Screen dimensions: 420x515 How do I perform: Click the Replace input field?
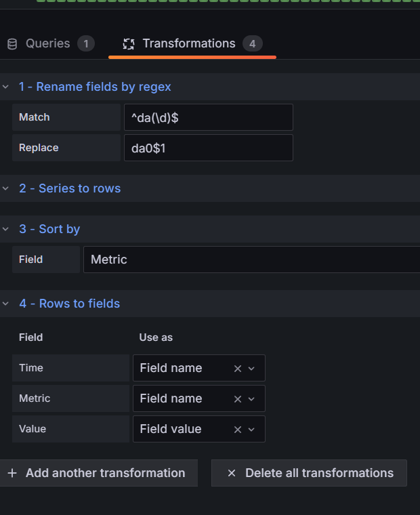208,148
